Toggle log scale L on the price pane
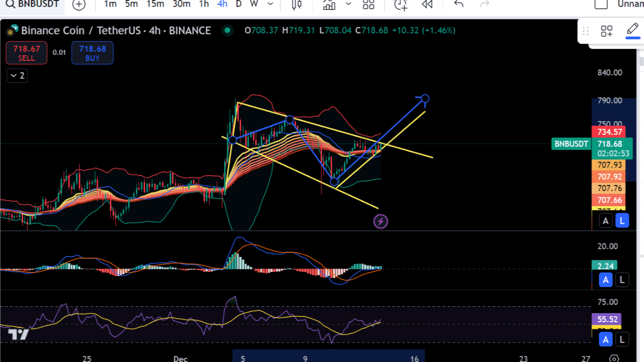 [x=622, y=221]
